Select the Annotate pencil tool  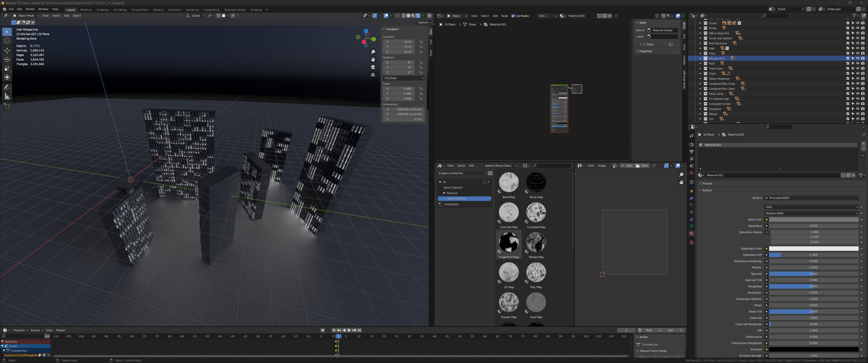[x=7, y=87]
